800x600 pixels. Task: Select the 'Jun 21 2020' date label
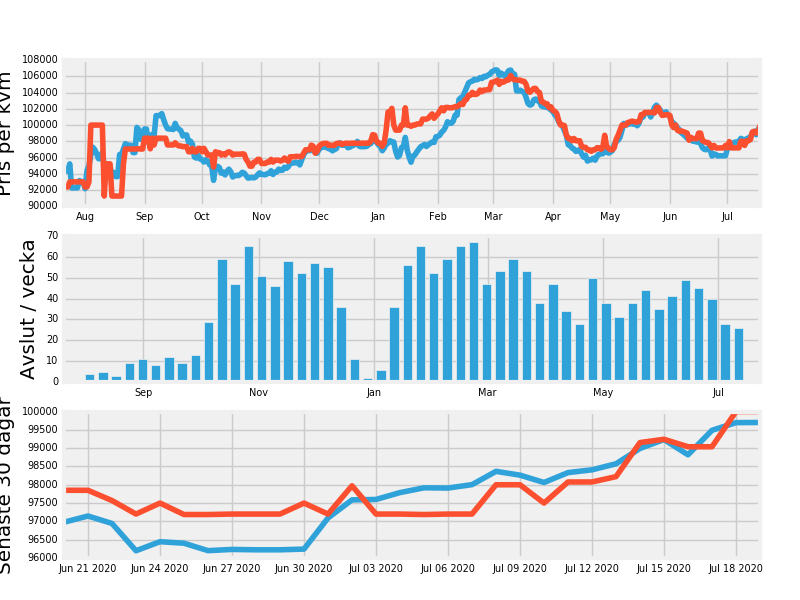88,568
